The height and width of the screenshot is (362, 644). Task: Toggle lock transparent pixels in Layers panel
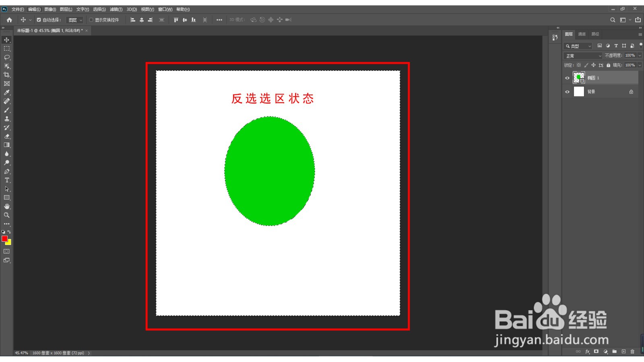578,65
